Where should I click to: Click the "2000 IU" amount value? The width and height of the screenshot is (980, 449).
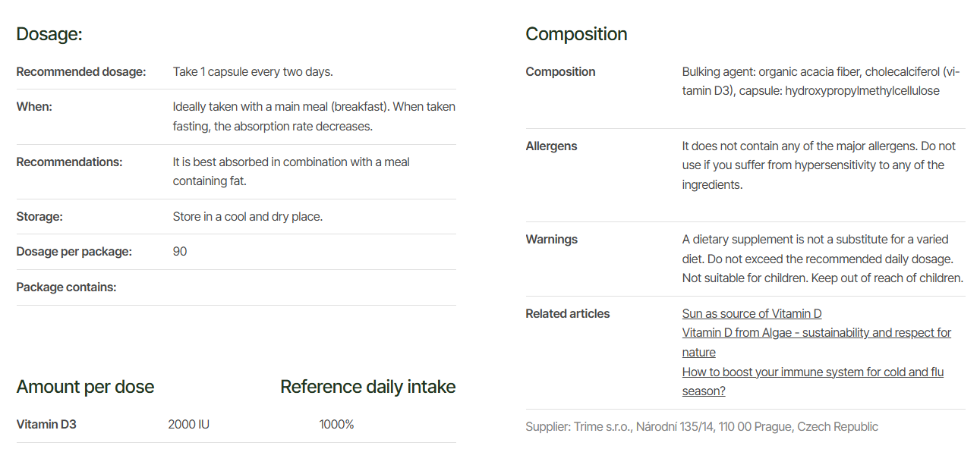pos(188,425)
